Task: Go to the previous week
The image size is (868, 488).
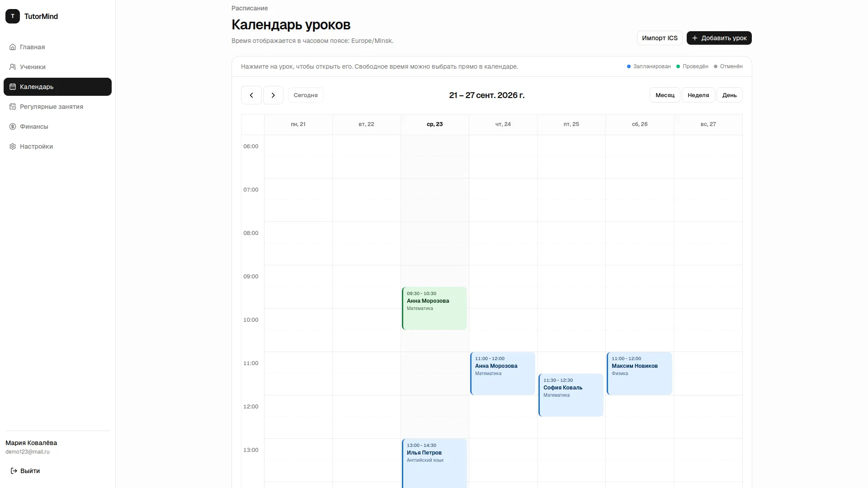Action: pos(251,95)
